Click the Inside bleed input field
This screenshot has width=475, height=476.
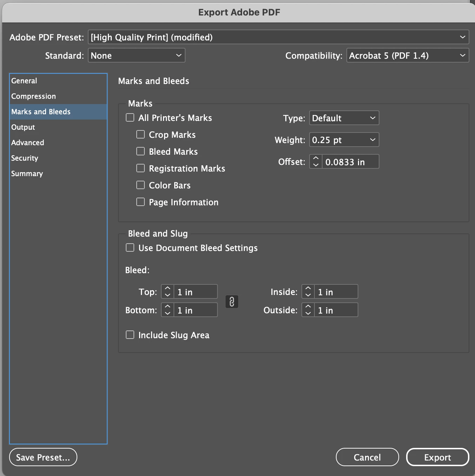(336, 292)
